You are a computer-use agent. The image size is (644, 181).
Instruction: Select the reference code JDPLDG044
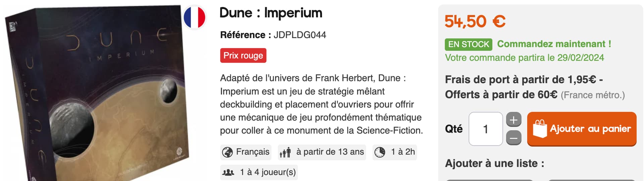coord(300,35)
